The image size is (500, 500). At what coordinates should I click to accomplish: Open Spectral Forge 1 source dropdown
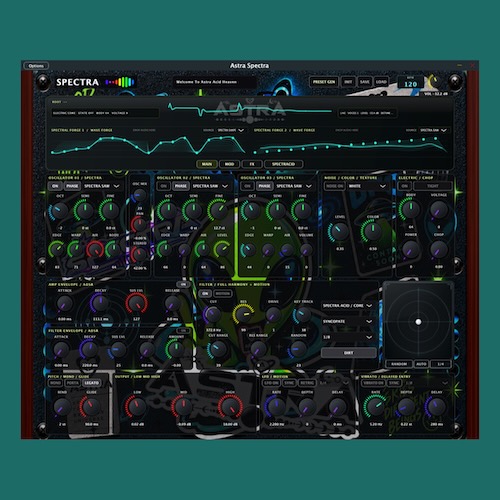coord(231,130)
